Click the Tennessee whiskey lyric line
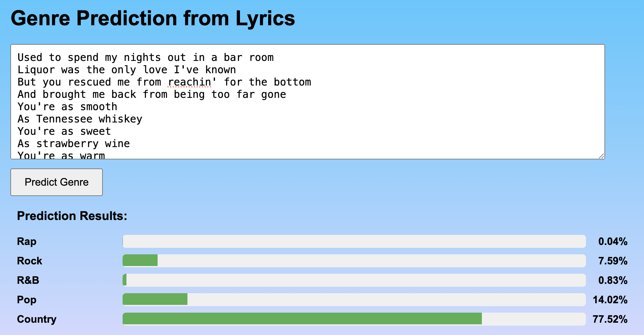 point(80,119)
